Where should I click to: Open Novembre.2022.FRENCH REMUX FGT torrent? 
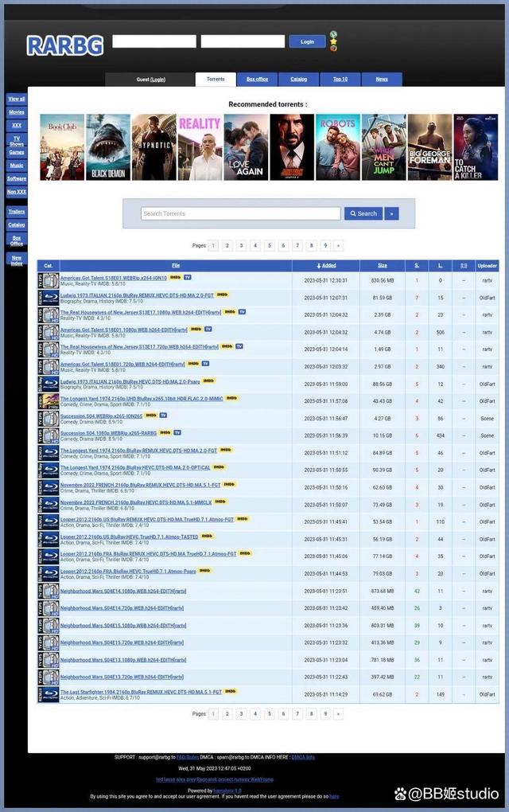tap(140, 485)
